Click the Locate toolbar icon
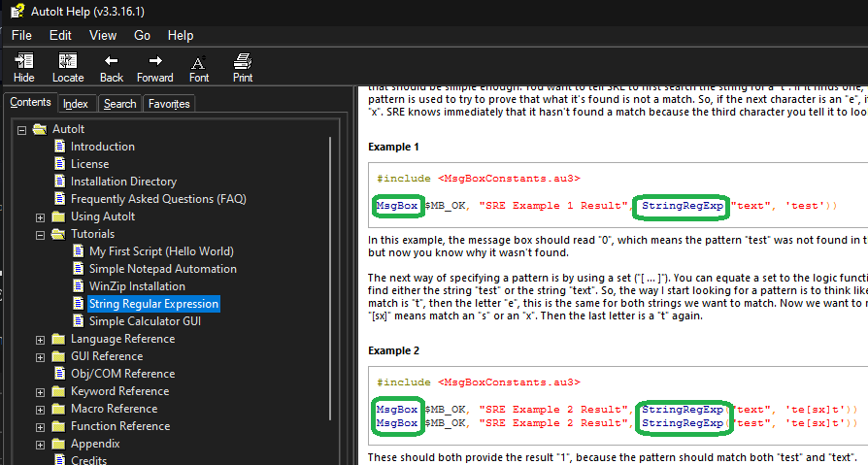The height and width of the screenshot is (465, 868). (68, 61)
